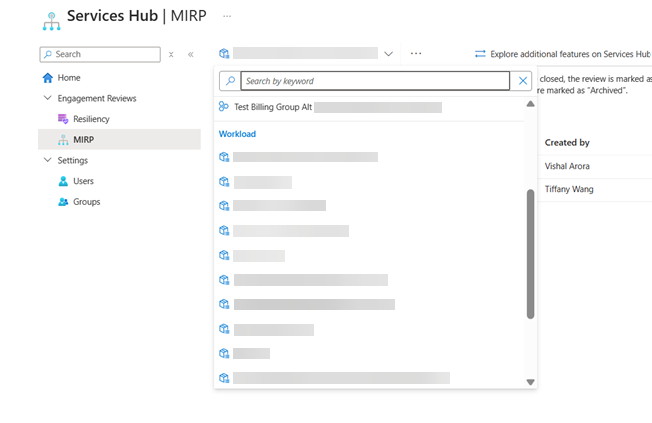Viewport: 652px width, 423px height.
Task: Select MIRP in the sidebar
Action: (x=119, y=139)
